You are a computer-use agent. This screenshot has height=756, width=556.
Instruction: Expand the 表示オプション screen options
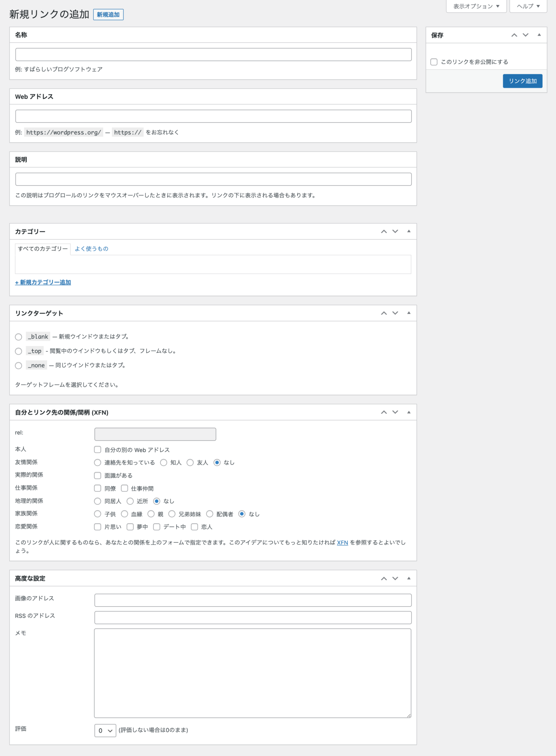pos(476,6)
